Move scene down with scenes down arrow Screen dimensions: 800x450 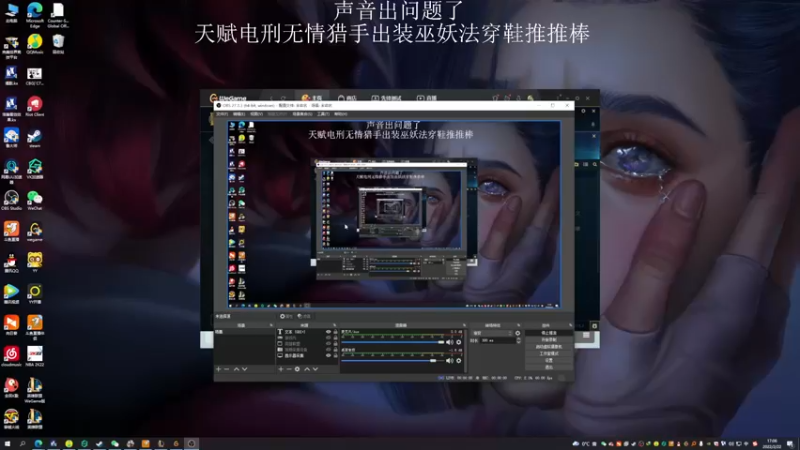click(245, 369)
